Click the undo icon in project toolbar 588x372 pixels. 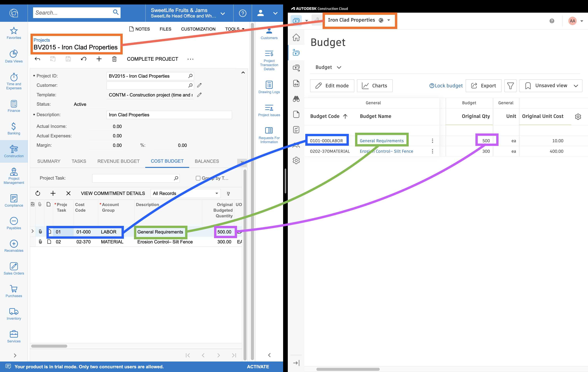point(83,59)
